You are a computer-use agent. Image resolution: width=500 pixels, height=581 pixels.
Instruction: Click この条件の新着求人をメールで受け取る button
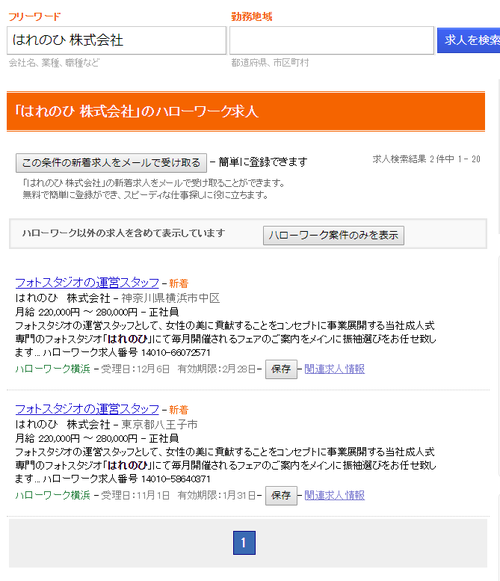pyautogui.click(x=111, y=163)
